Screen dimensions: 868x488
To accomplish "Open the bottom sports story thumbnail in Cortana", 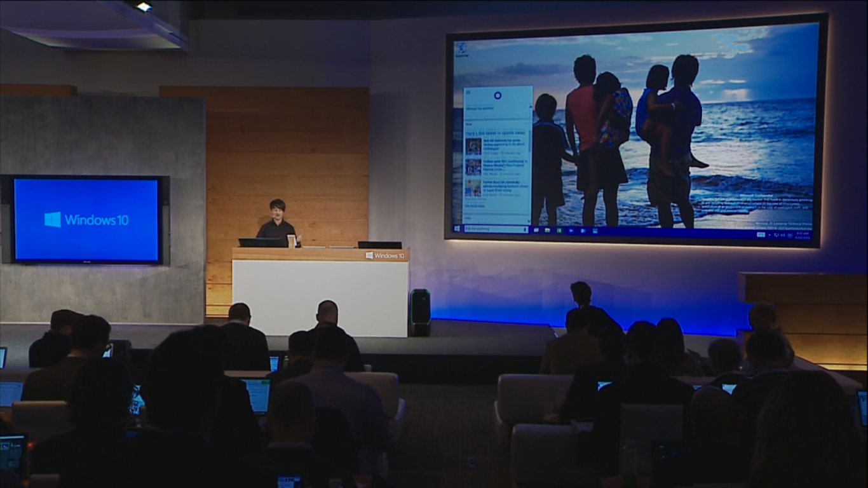I will tap(473, 188).
